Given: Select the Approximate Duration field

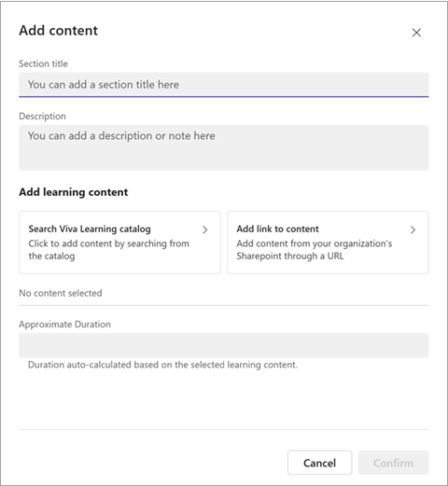Looking at the screenshot, I should tap(224, 345).
